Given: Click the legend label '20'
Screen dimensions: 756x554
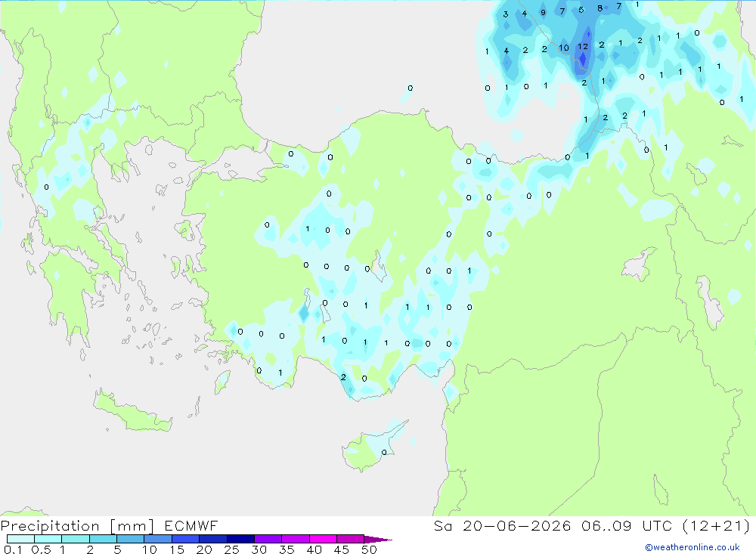Looking at the screenshot, I should click(204, 549).
